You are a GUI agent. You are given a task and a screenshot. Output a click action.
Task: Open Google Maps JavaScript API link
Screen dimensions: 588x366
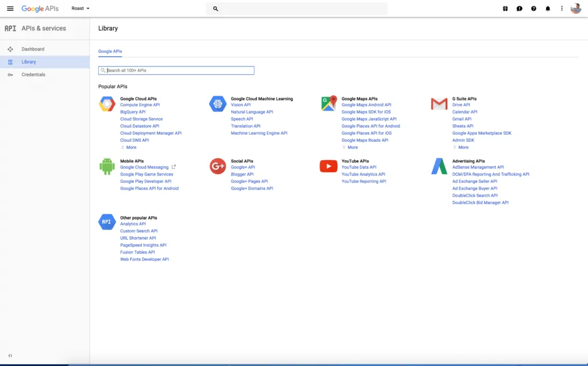[369, 119]
